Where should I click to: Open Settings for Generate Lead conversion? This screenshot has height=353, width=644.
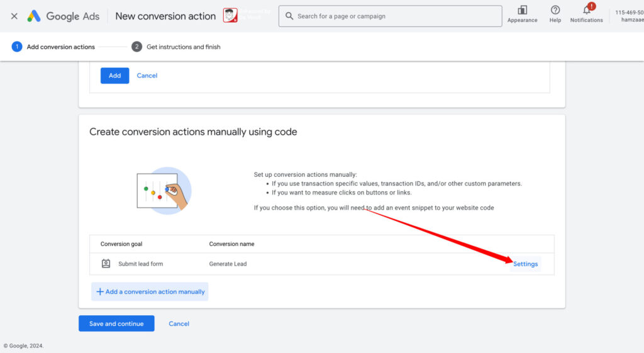click(x=525, y=264)
